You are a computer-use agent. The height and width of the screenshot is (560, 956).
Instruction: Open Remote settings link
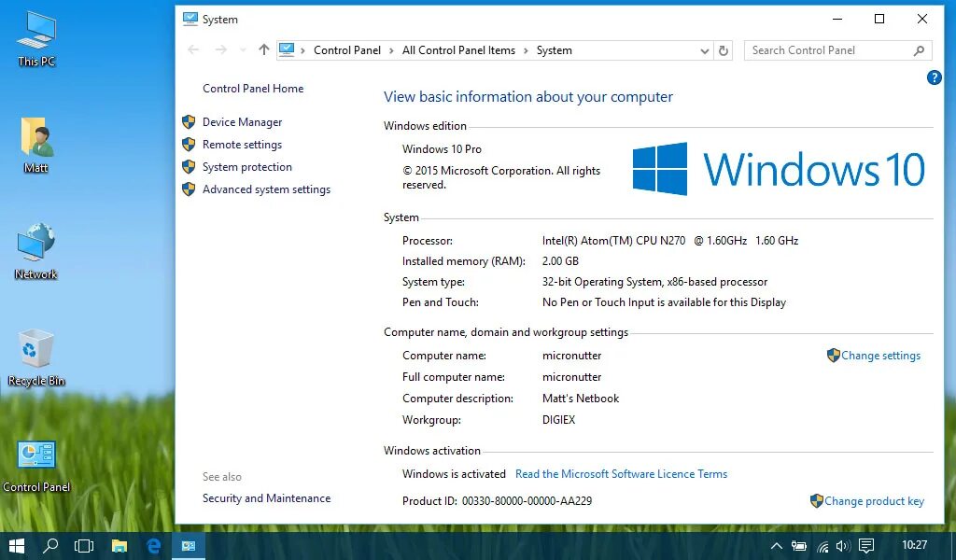[242, 145]
